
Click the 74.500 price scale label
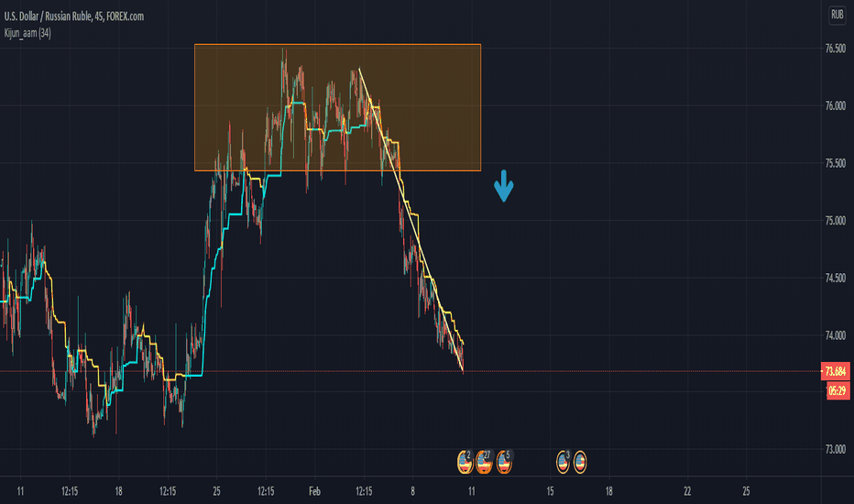point(836,278)
